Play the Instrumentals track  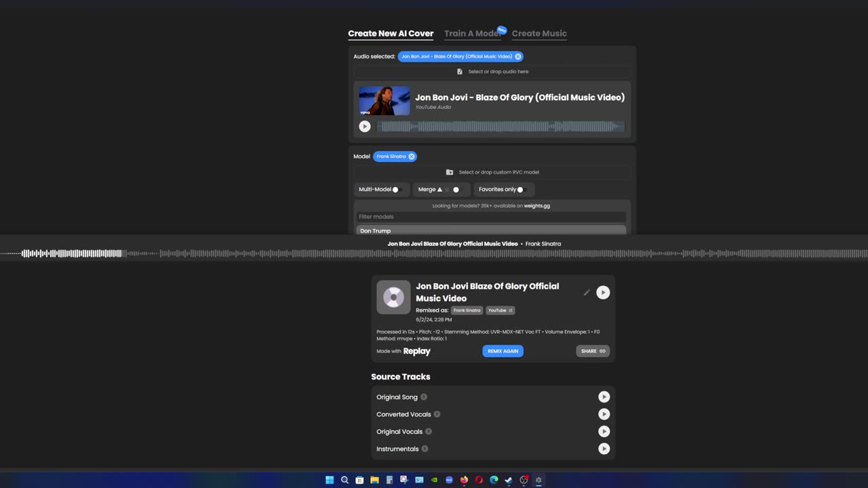click(604, 449)
